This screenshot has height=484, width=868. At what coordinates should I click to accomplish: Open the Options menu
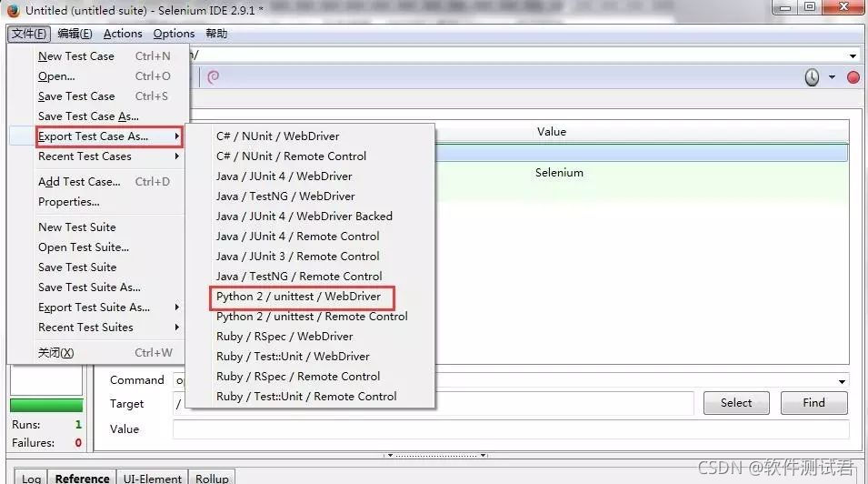click(174, 34)
